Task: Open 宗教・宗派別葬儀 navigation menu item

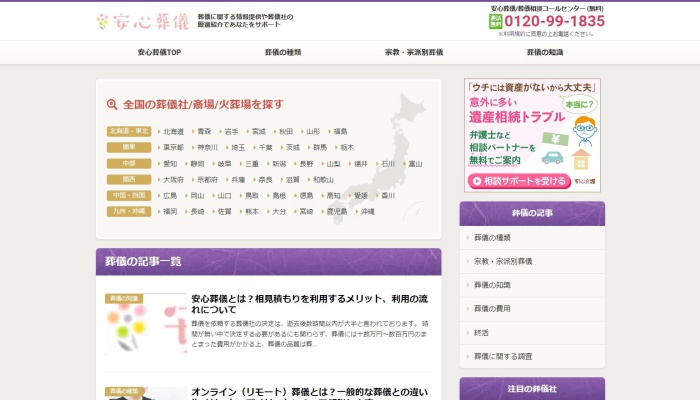Action: pyautogui.click(x=414, y=52)
